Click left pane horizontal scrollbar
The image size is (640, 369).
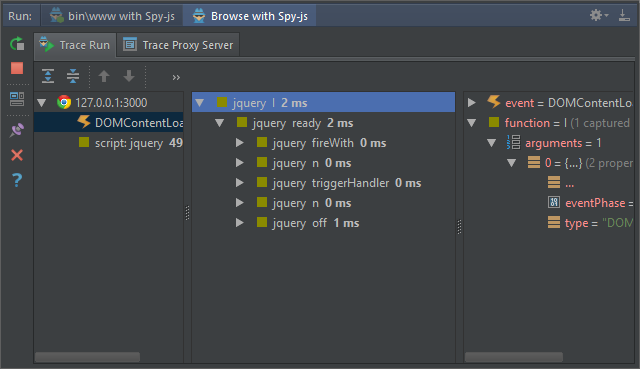(x=87, y=357)
